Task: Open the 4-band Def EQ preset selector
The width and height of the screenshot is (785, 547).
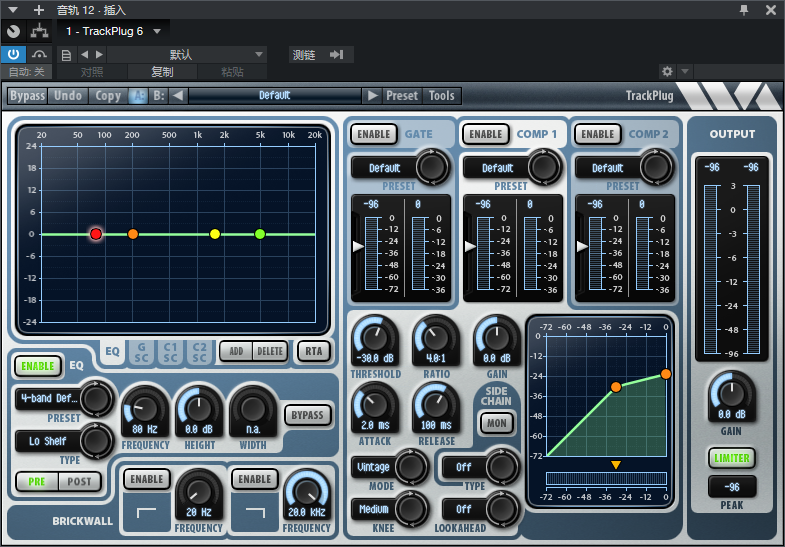Action: 49,398
